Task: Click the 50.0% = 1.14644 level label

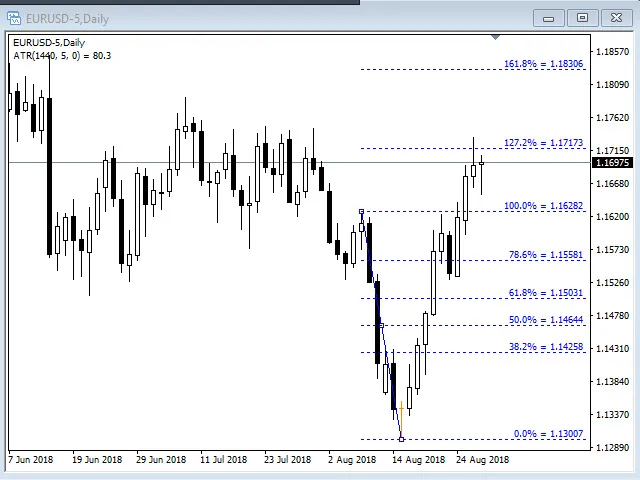Action: pos(545,320)
